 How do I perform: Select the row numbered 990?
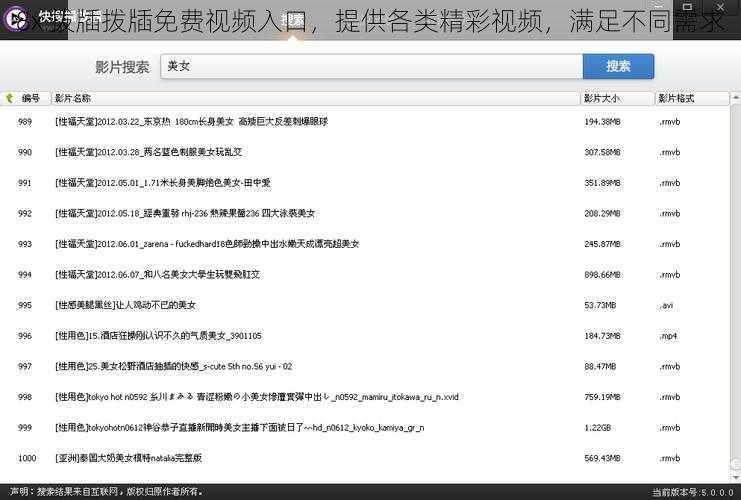coord(364,152)
